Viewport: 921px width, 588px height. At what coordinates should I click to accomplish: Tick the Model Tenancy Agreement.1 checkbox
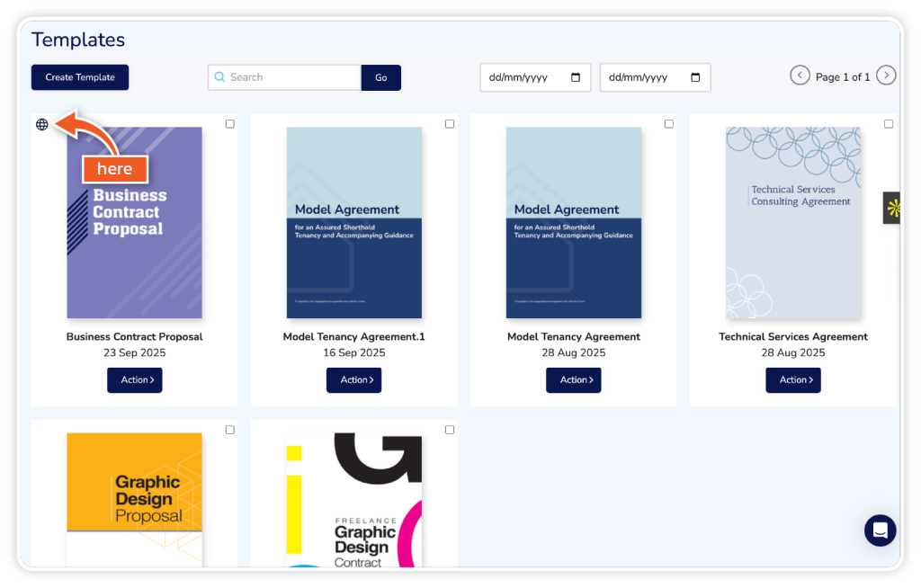[x=450, y=124]
